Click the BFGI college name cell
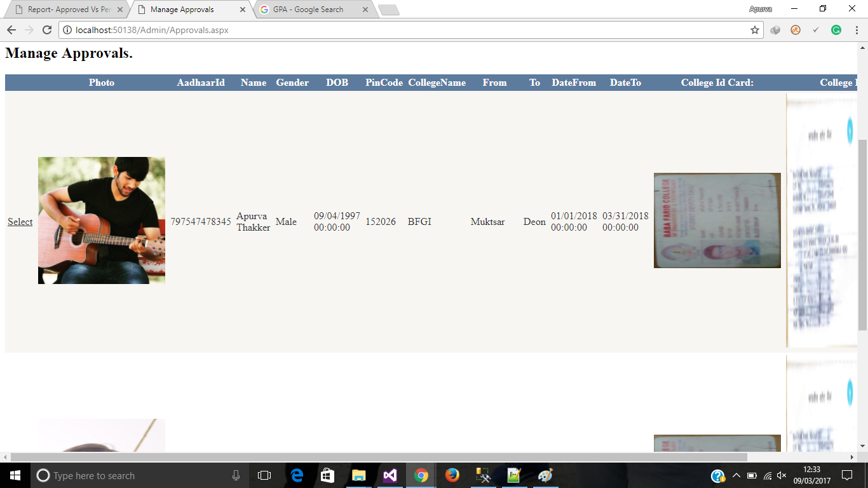The height and width of the screenshot is (488, 868). tap(419, 222)
